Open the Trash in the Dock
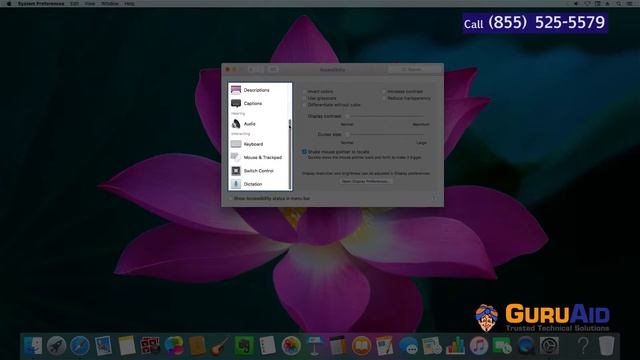The height and width of the screenshot is (360, 640). pos(607,345)
